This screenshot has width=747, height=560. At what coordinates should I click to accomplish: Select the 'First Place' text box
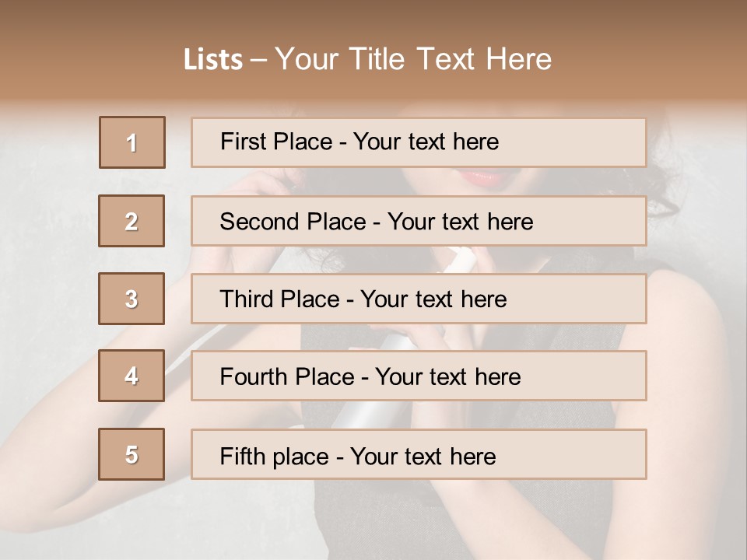point(419,142)
